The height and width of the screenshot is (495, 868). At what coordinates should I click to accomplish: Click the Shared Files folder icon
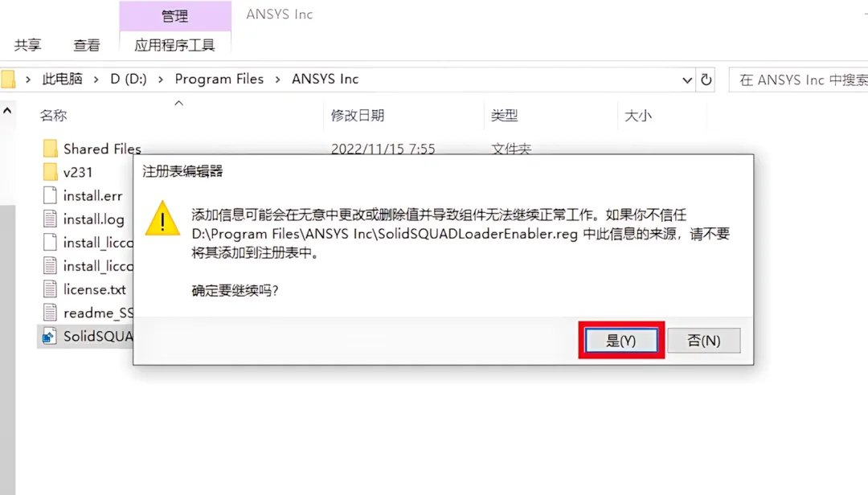tap(50, 149)
